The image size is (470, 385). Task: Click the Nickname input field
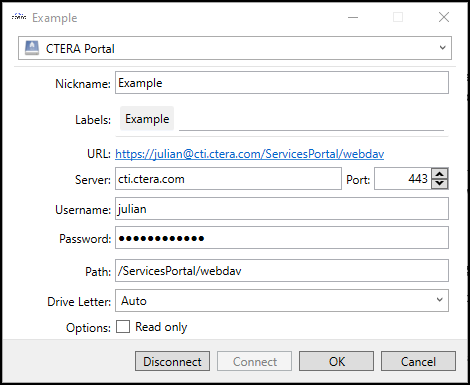click(x=282, y=83)
